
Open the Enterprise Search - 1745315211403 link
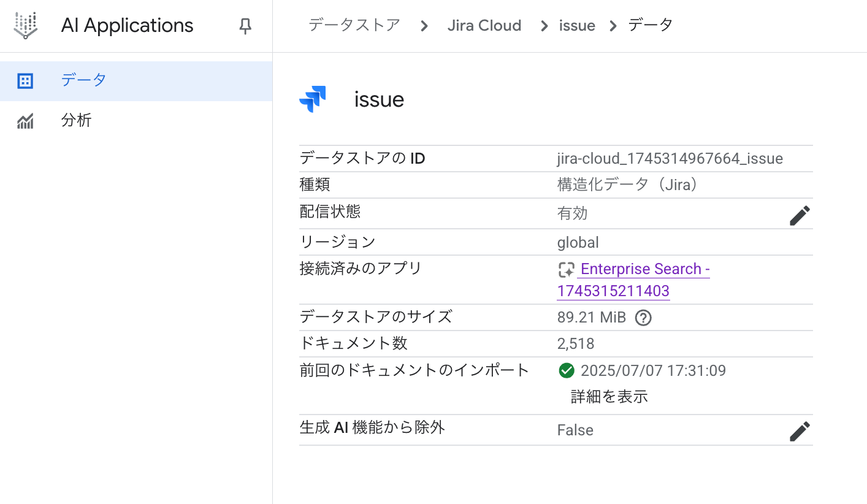click(633, 280)
